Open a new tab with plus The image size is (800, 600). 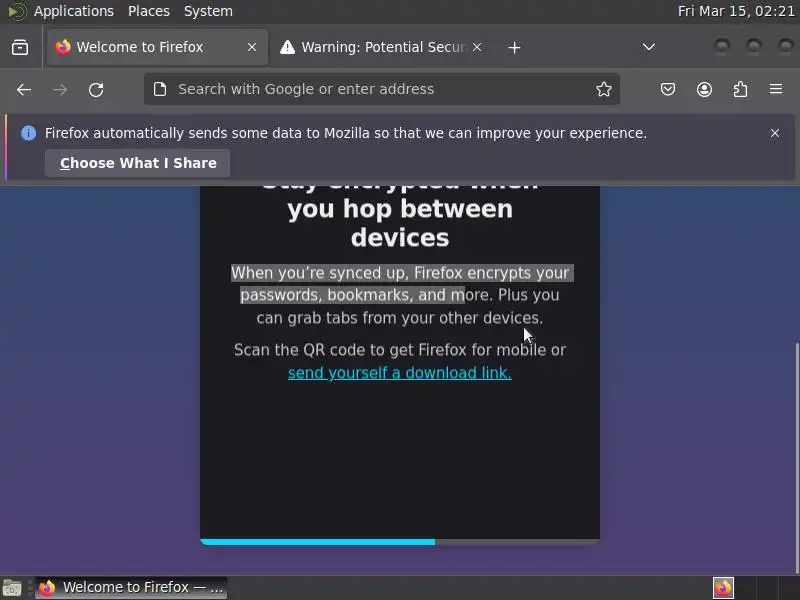pos(514,47)
